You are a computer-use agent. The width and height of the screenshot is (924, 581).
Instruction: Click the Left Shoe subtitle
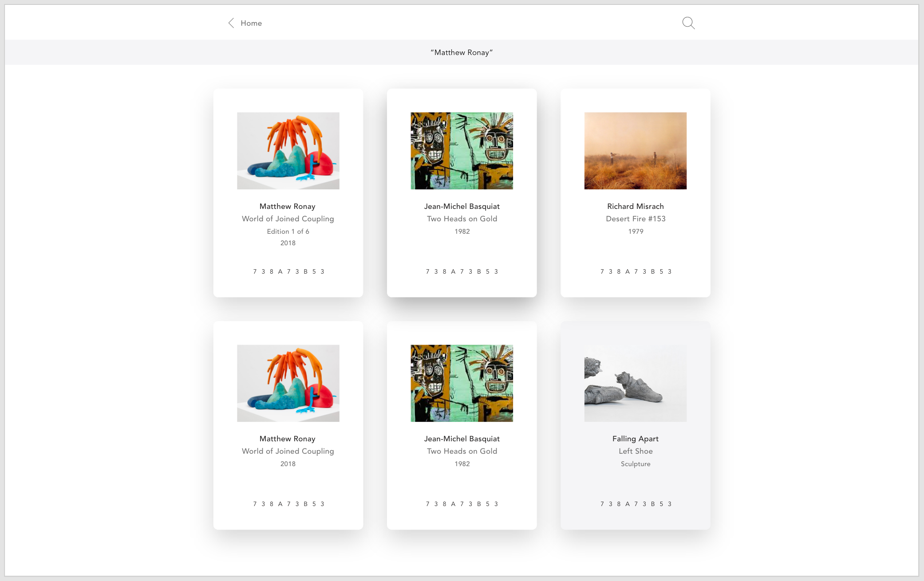[x=635, y=451]
